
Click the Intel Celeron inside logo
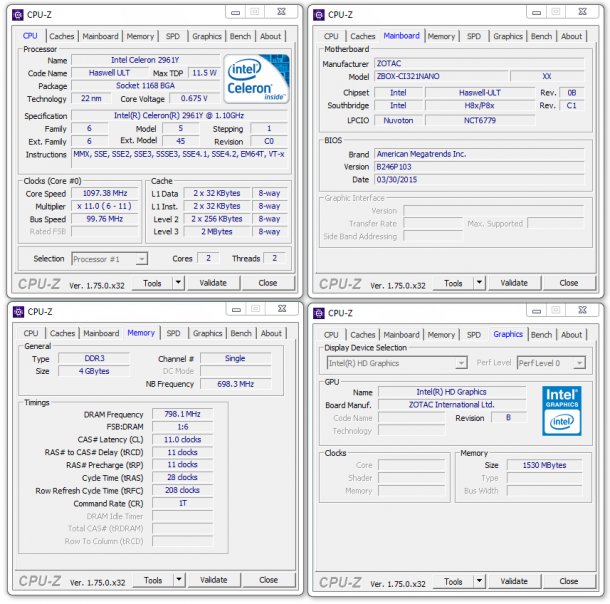(x=256, y=79)
